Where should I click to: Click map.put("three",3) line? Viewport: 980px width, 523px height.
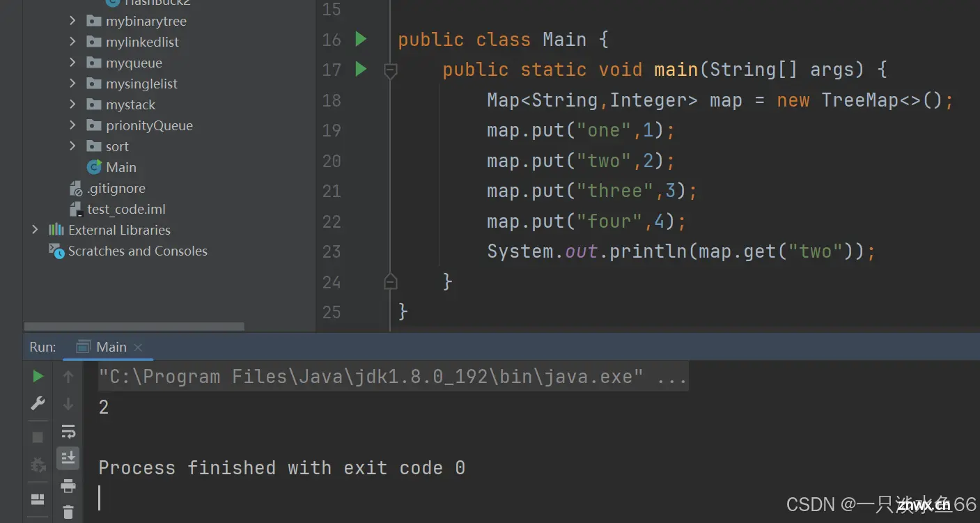[x=592, y=191]
